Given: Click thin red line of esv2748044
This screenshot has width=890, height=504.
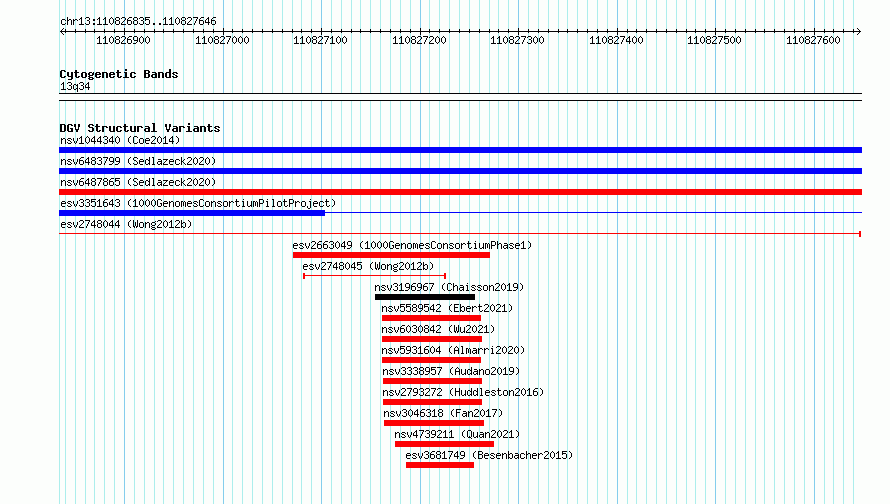Looking at the screenshot, I should (460, 234).
